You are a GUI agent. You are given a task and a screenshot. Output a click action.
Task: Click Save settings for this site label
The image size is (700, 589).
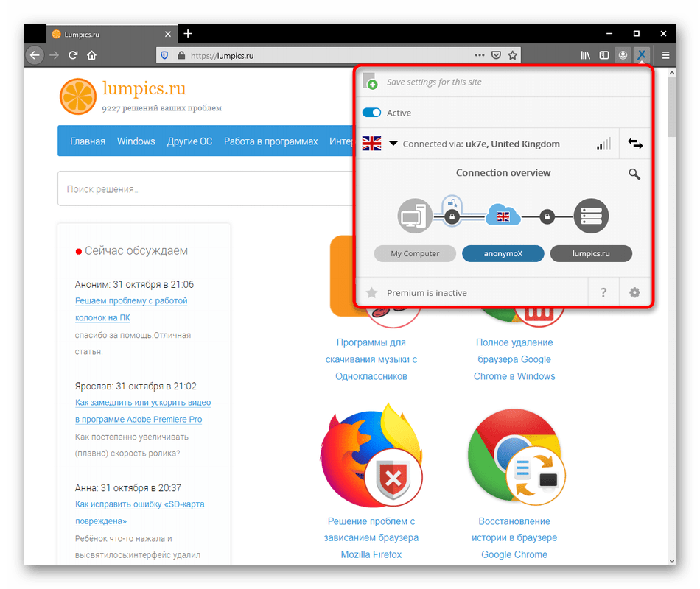click(x=434, y=82)
